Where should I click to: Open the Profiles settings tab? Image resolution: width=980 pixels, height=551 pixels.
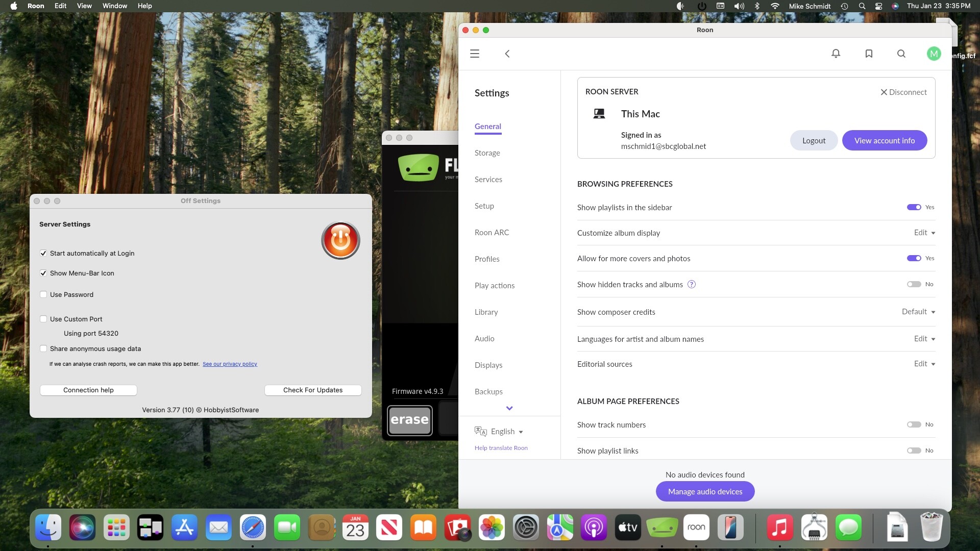[x=487, y=259]
